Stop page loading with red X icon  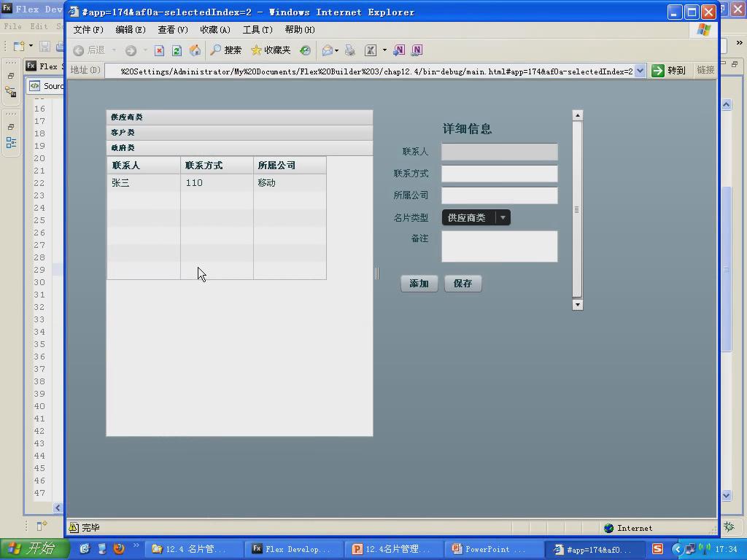(x=159, y=50)
